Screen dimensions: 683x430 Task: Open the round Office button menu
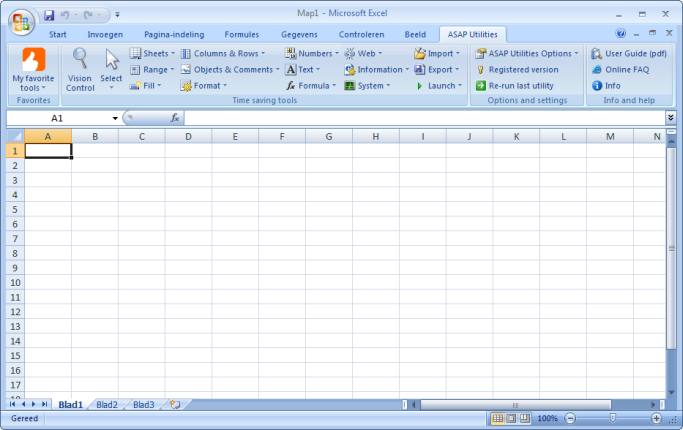tap(21, 22)
